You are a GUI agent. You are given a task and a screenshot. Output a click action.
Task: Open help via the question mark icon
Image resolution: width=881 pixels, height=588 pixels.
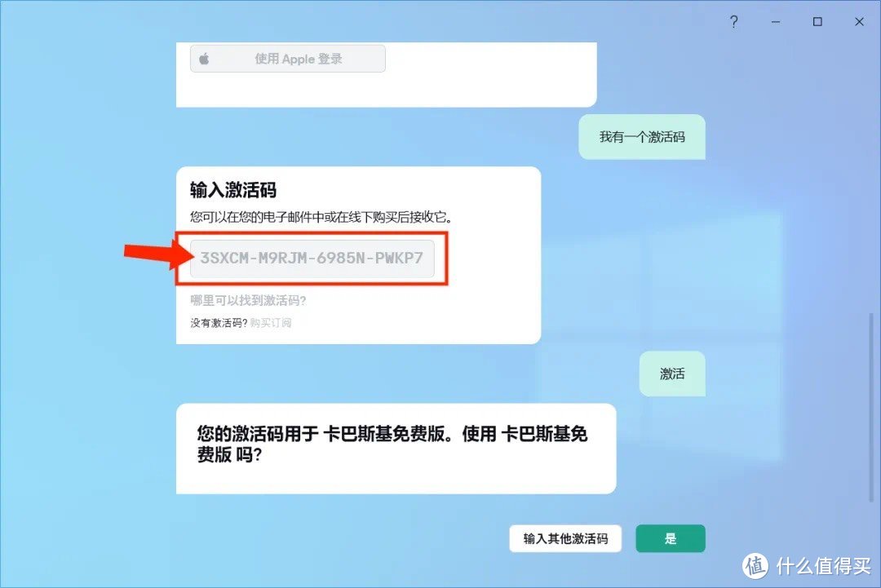pos(733,22)
